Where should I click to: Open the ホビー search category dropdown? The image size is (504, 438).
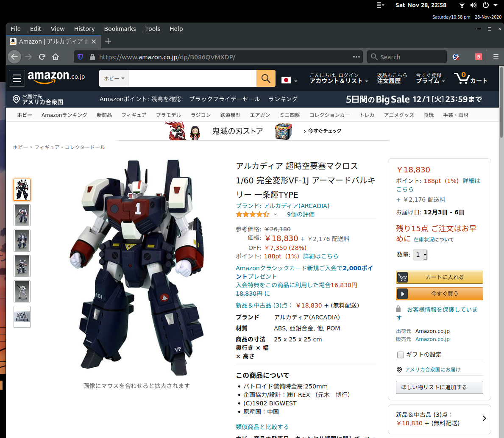pos(114,78)
